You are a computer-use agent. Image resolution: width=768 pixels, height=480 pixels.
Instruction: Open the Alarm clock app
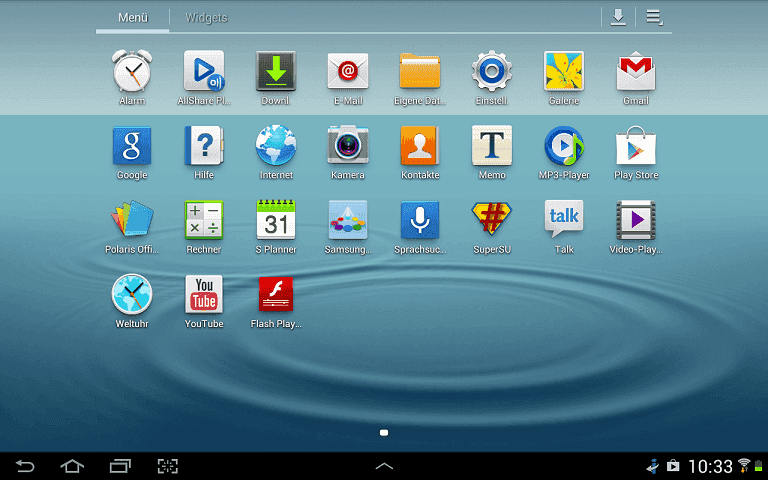point(132,72)
